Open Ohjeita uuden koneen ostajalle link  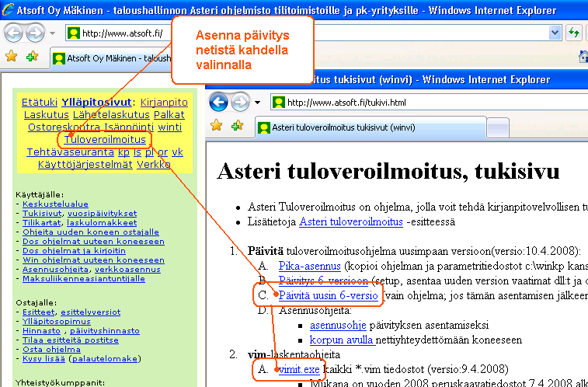[x=91, y=232]
